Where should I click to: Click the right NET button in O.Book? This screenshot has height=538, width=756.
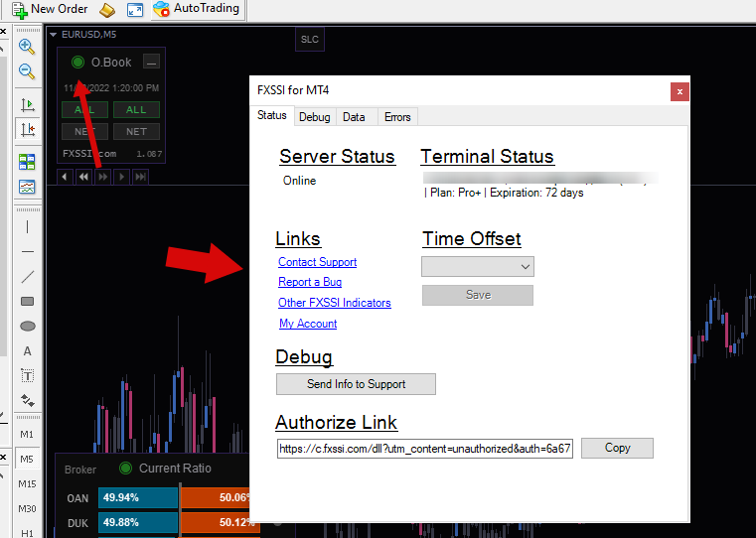(x=136, y=131)
